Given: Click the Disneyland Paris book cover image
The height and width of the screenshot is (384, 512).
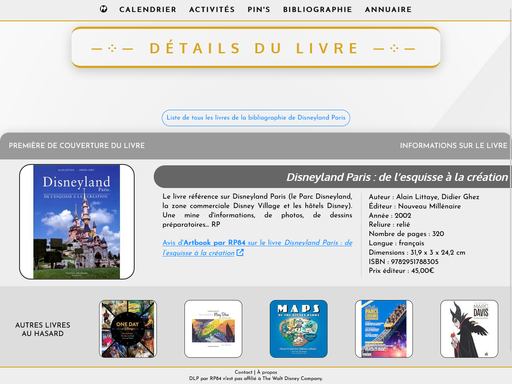Looking at the screenshot, I should click(77, 222).
